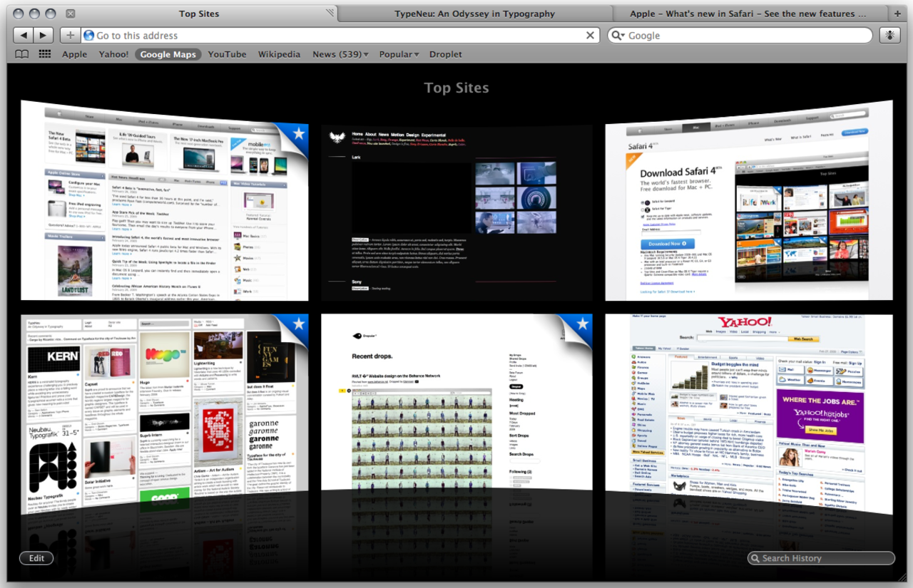Open a new tab with plus button
The width and height of the screenshot is (913, 588).
pos(897,14)
